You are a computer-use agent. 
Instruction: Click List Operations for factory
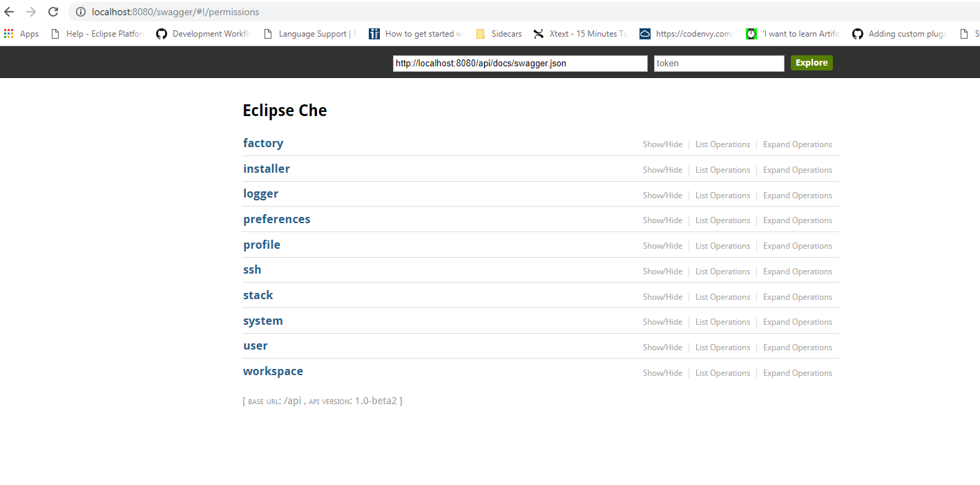coord(722,144)
